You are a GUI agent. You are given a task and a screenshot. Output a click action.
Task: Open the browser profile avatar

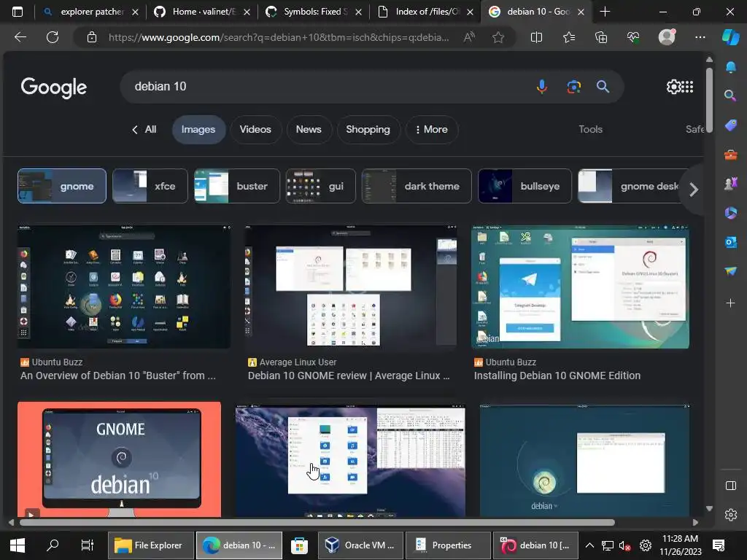[x=667, y=37]
